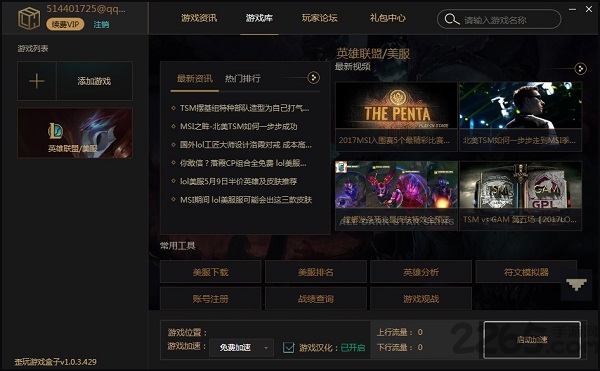Open more news via arrow icon beside 热门排行
Viewport: 600px width, 371px height.
(313, 78)
